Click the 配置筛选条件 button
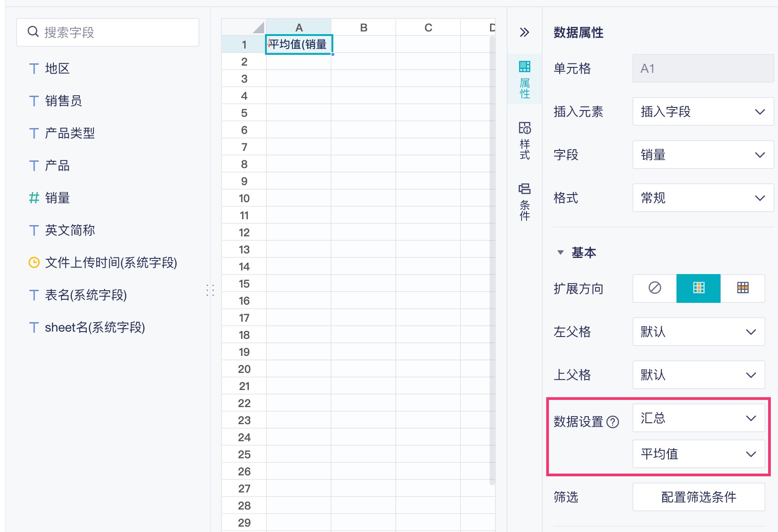 pos(698,497)
